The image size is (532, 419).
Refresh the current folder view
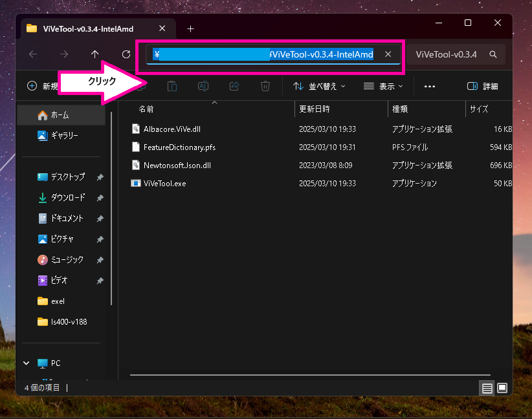click(x=126, y=54)
